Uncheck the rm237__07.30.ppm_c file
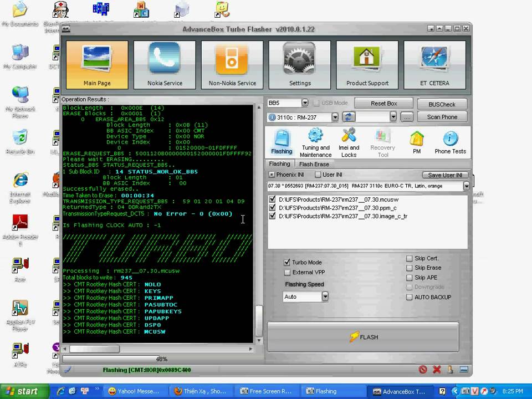The image size is (532, 399). [x=272, y=208]
